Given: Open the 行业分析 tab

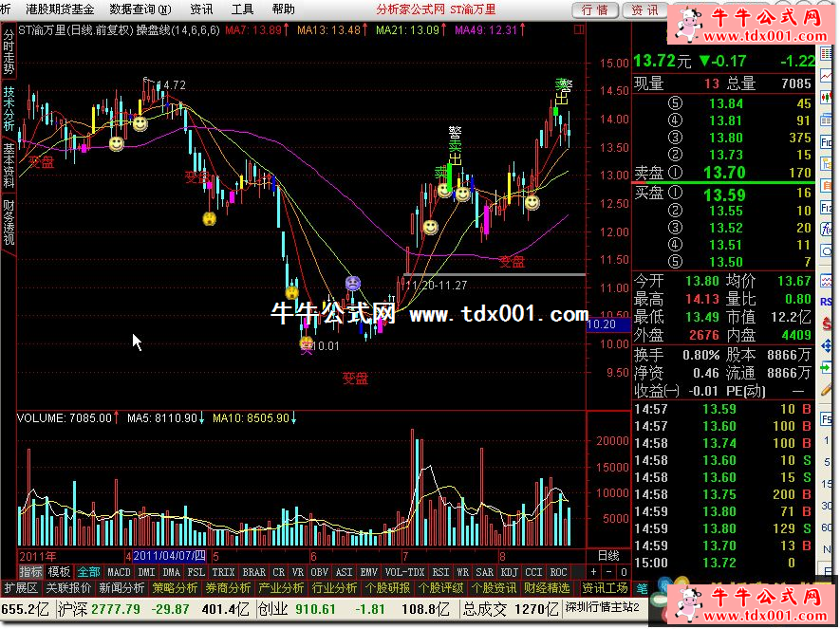Looking at the screenshot, I should [334, 589].
